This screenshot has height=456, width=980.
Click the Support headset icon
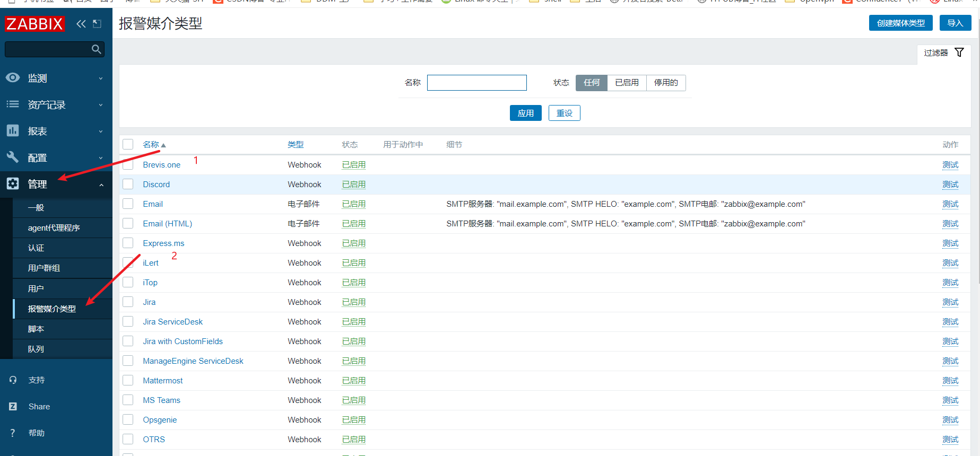[13, 380]
